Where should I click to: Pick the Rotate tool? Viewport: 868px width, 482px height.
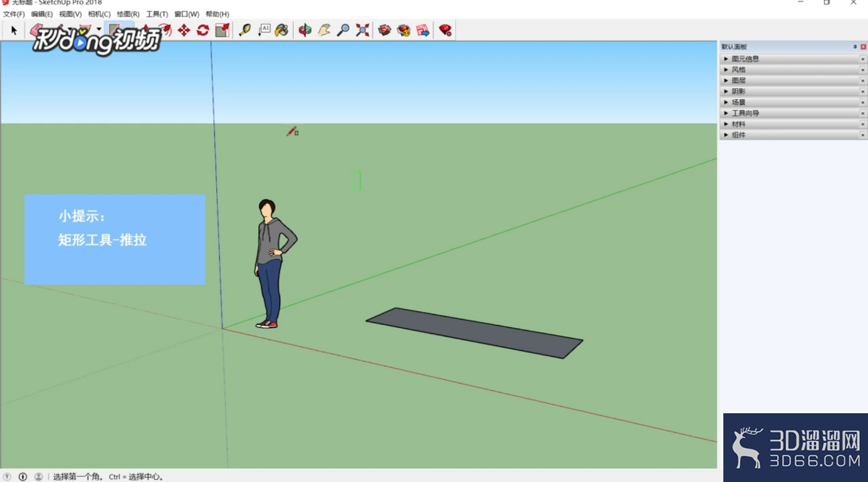click(x=203, y=30)
